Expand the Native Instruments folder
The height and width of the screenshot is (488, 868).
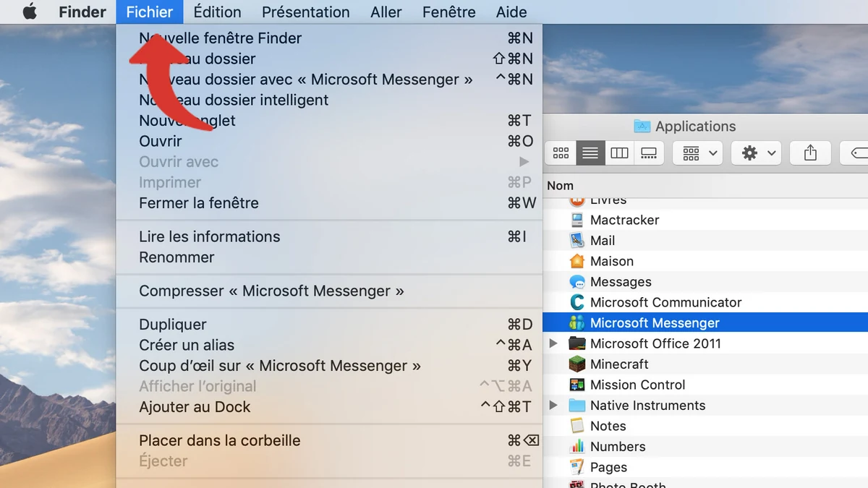coord(553,406)
